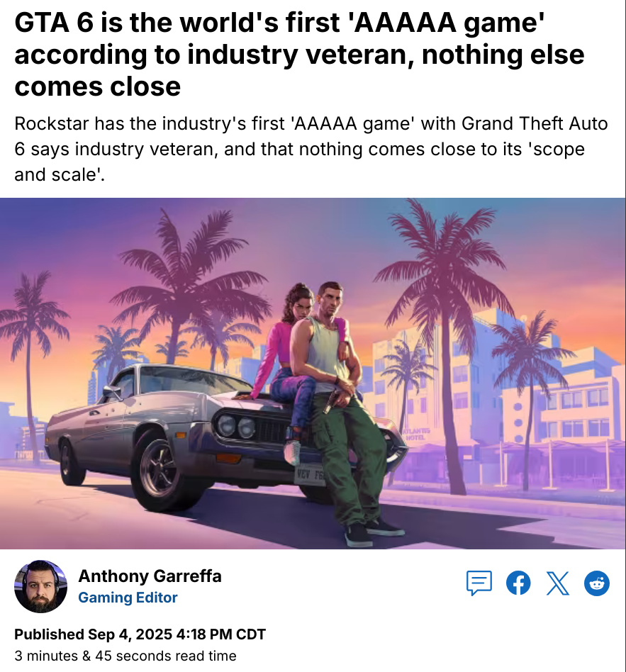Select the article summary paragraph under the headline
The image size is (626, 672).
tap(311, 149)
